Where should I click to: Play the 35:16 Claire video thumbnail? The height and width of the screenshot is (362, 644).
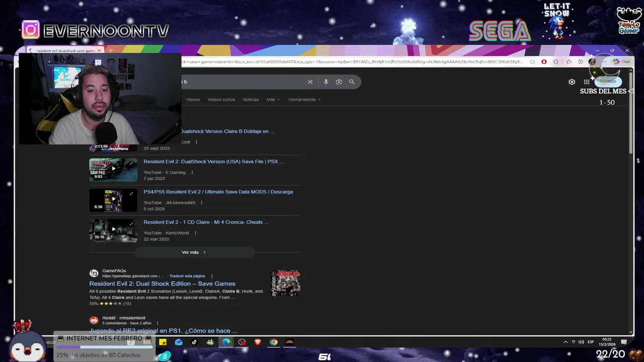tap(113, 230)
